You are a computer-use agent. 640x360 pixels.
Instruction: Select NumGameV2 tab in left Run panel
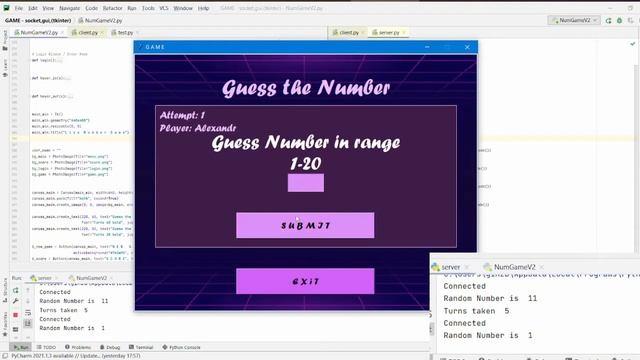(x=91, y=278)
